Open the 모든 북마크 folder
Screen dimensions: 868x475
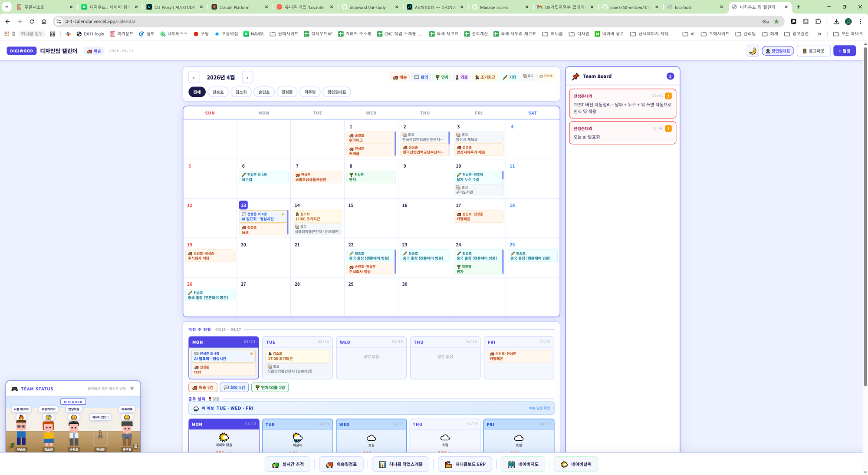click(x=848, y=34)
